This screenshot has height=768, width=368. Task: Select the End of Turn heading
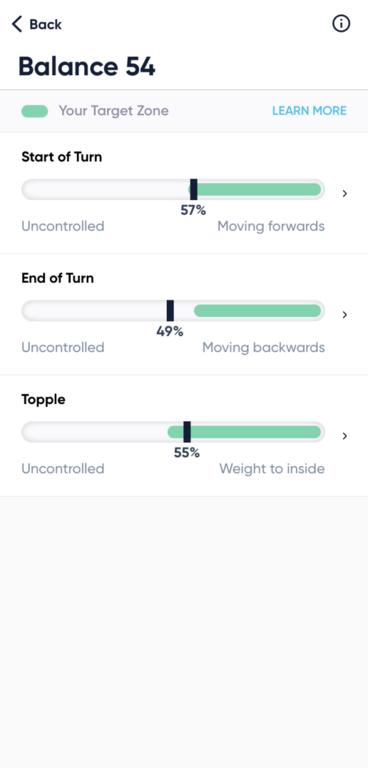coord(58,278)
